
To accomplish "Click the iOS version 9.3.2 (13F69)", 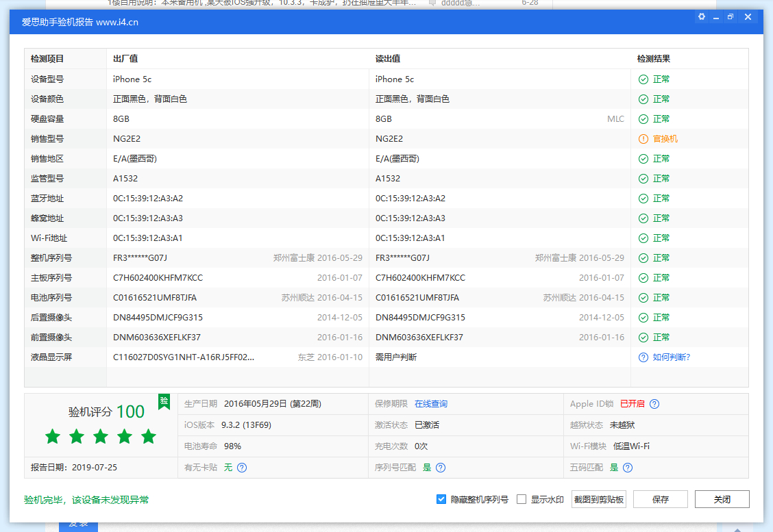I will coord(246,425).
